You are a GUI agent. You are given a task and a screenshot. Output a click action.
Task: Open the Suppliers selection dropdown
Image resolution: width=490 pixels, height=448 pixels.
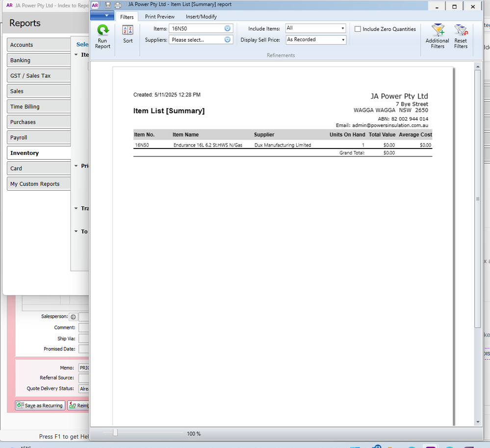[x=227, y=40]
